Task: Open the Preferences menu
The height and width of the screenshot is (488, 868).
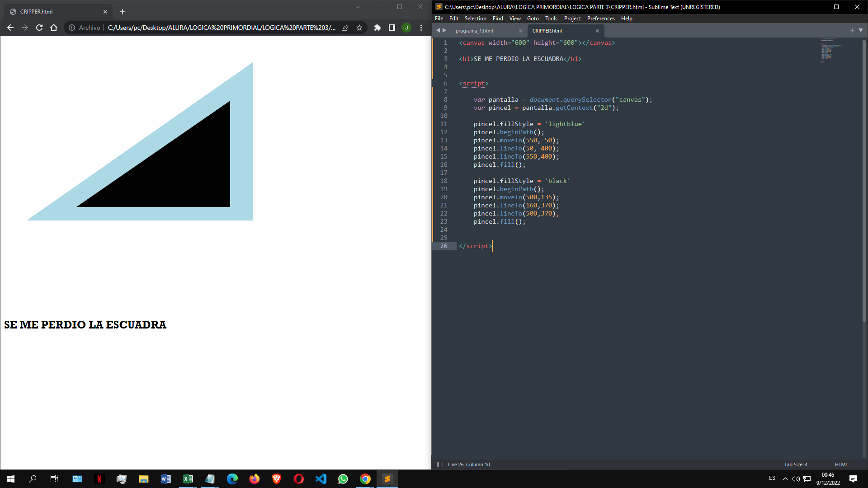Action: coord(601,19)
